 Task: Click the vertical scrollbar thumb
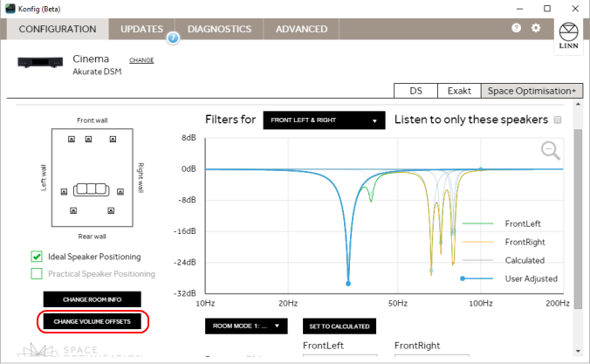tap(578, 219)
